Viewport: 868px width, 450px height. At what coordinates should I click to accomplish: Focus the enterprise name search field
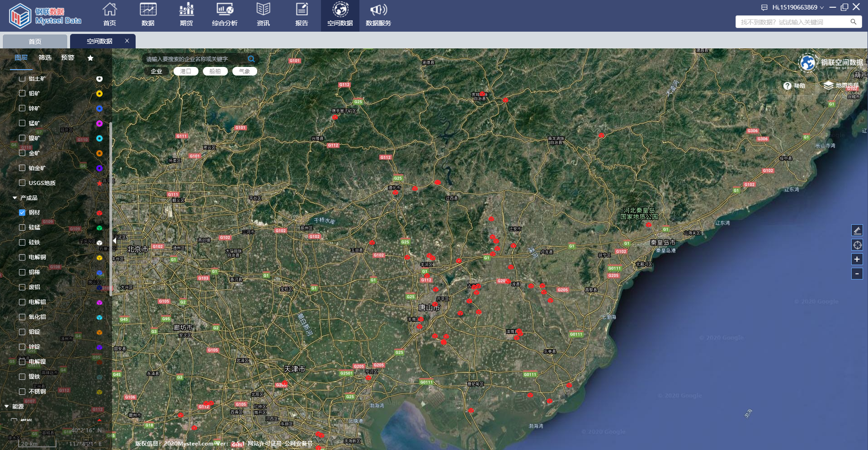coord(194,59)
